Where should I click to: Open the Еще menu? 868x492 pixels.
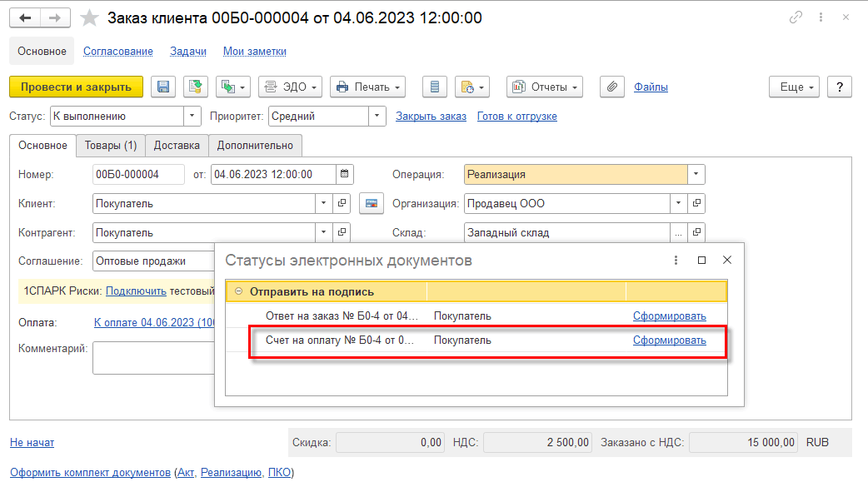pos(794,87)
